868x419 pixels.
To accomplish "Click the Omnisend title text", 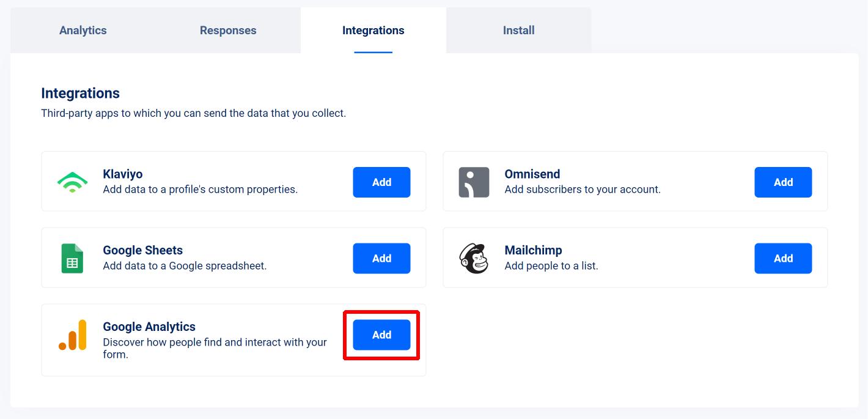I will (532, 174).
